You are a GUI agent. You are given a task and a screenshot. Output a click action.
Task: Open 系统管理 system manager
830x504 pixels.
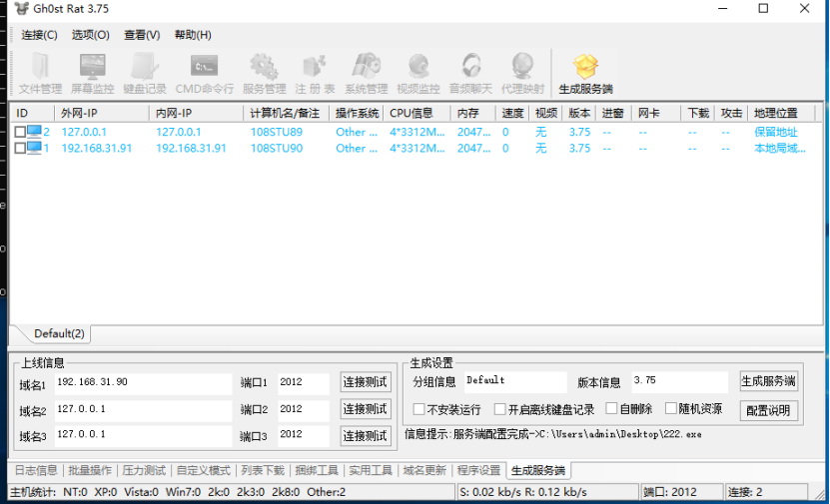click(367, 74)
